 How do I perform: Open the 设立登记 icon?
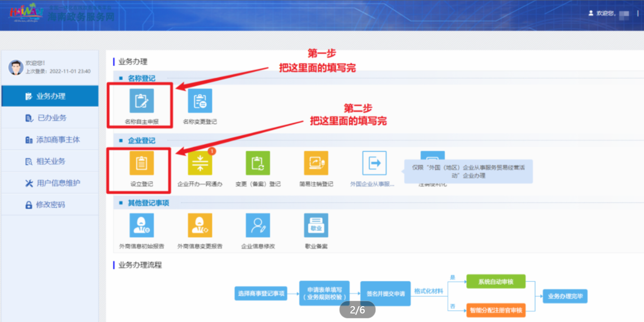tap(141, 163)
